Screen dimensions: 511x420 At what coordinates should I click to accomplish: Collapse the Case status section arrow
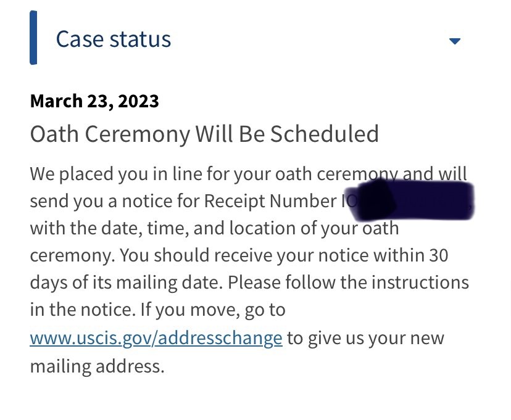point(455,41)
